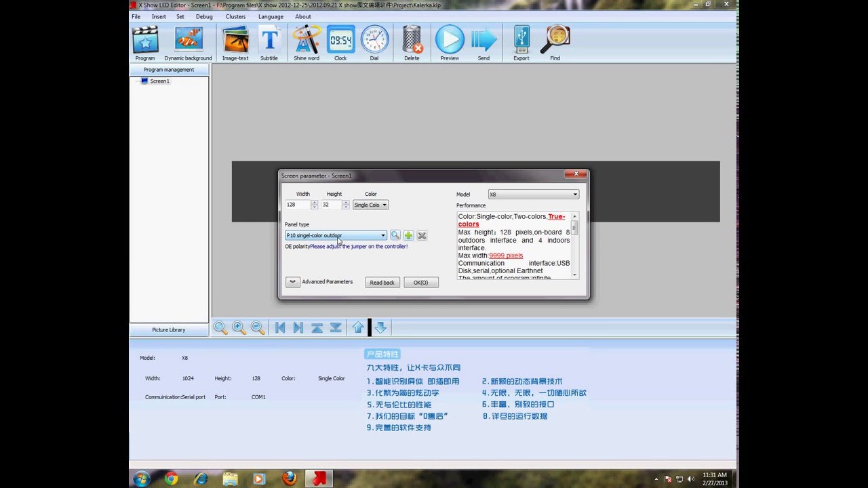Adjust the Height stepper arrows

click(x=346, y=205)
